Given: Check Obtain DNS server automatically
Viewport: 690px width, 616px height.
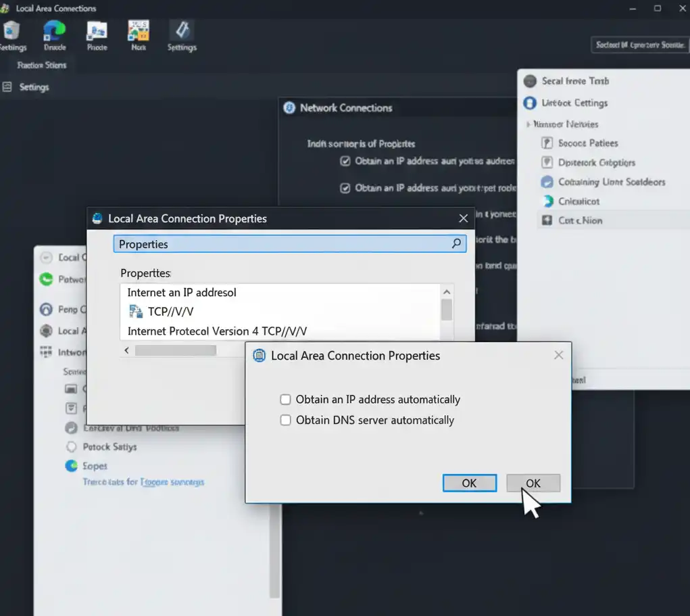Looking at the screenshot, I should pos(285,420).
